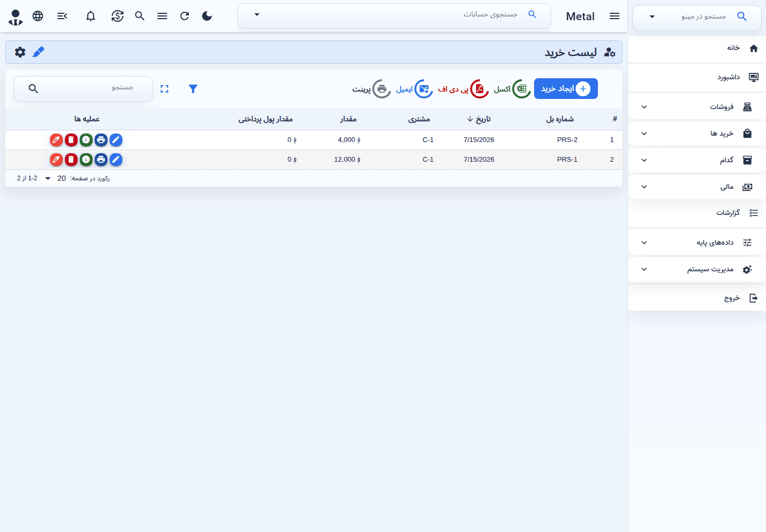The height and width of the screenshot is (532, 766).
Task: Sort by bill number (شماره بل) header
Action: click(x=560, y=119)
